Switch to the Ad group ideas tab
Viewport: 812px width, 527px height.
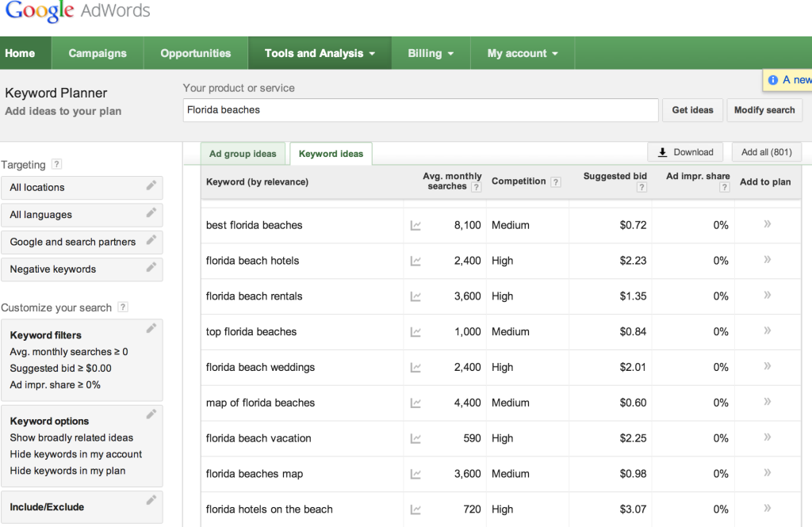pyautogui.click(x=243, y=154)
